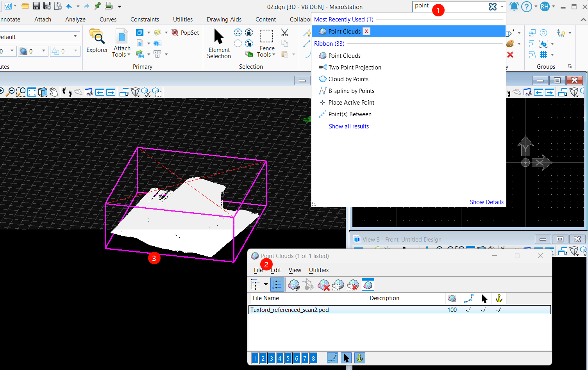The height and width of the screenshot is (370, 588).
Task: Open the Fence Tools dropdown
Action: [266, 43]
